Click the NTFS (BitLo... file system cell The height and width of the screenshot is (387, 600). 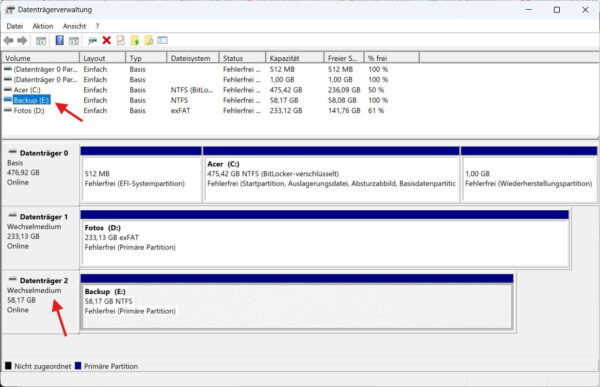coord(192,90)
